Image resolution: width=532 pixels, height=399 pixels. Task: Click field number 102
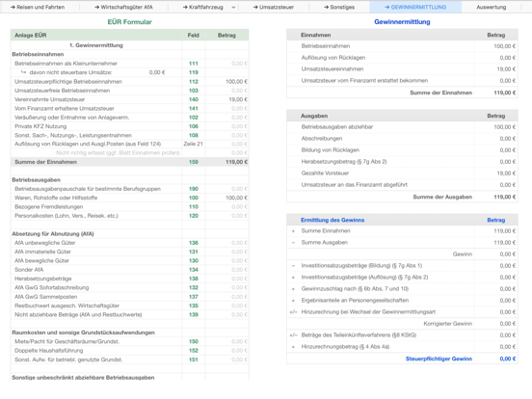[x=194, y=118]
